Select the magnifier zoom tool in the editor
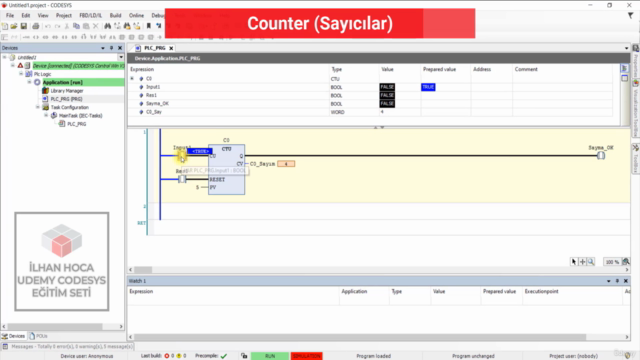Viewport: 640px width, 360px height. 591,262
